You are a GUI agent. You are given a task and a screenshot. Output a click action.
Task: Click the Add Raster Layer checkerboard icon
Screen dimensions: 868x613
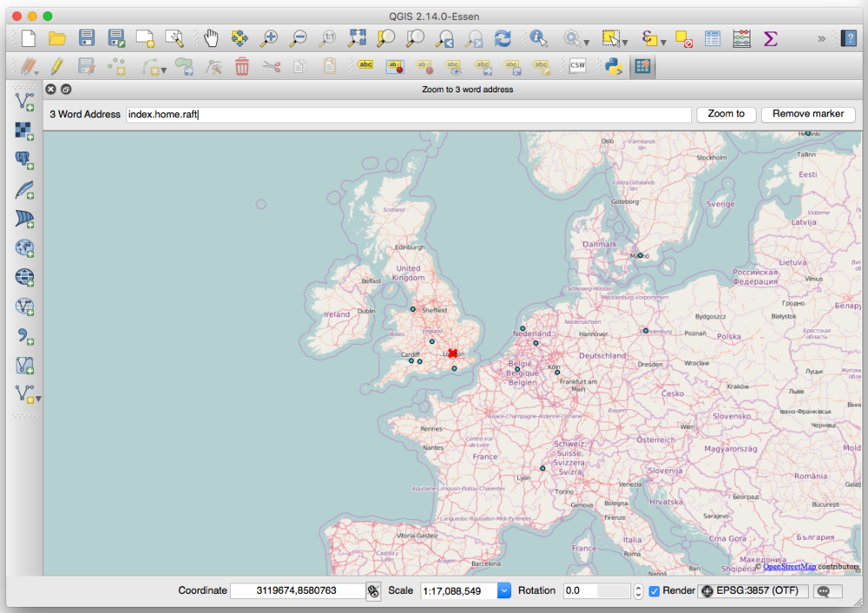[25, 131]
